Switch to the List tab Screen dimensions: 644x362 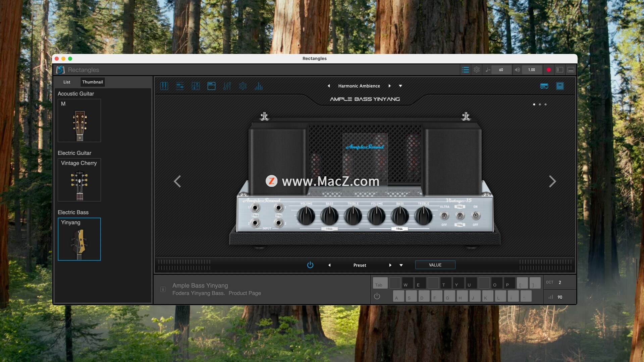tap(67, 82)
